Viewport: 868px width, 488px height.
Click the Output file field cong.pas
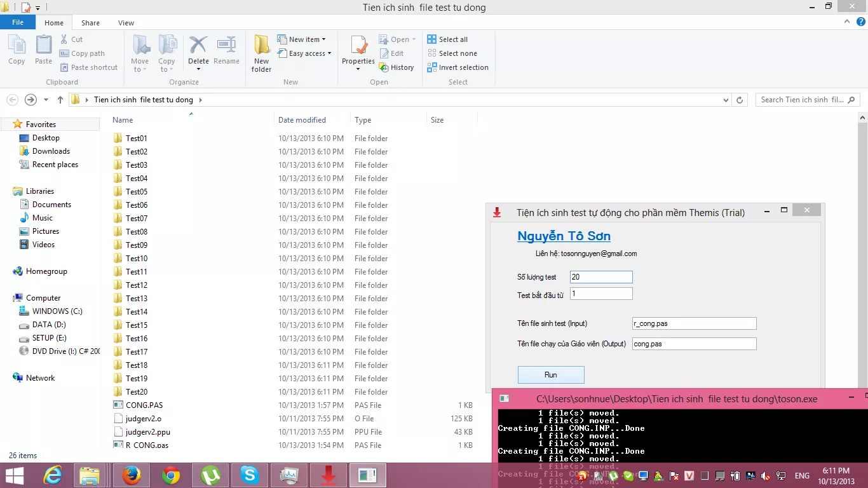pos(695,344)
